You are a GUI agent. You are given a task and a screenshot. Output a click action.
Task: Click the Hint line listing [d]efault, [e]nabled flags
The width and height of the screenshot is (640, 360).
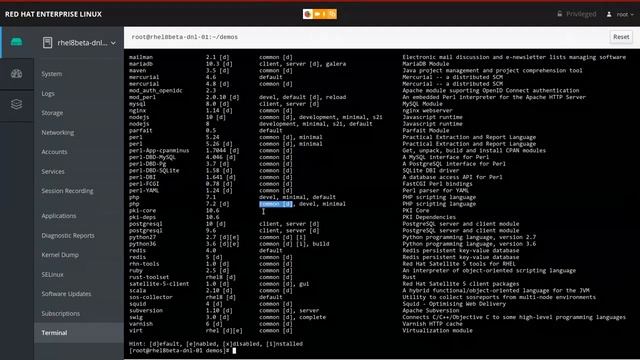coord(216,344)
